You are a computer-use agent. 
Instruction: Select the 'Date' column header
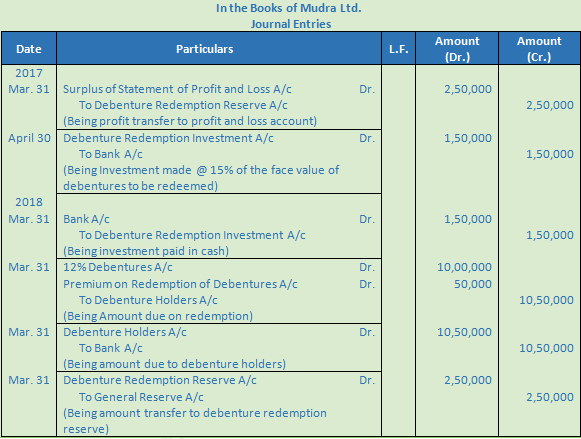(29, 49)
